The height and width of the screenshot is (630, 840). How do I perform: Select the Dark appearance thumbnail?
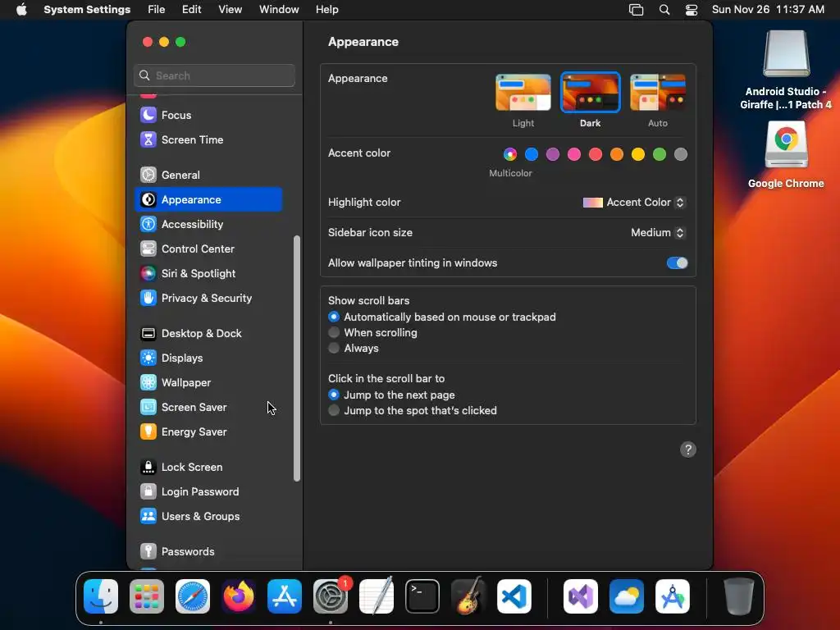591,92
